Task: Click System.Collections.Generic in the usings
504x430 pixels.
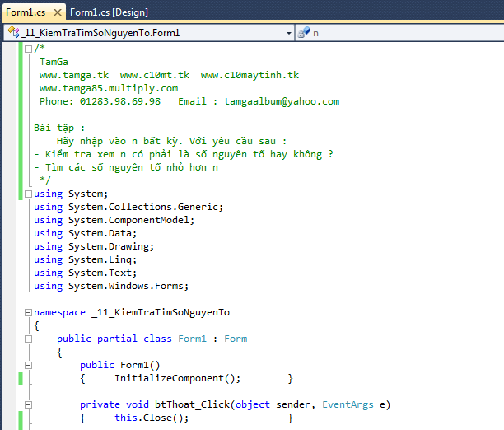Action: point(144,207)
